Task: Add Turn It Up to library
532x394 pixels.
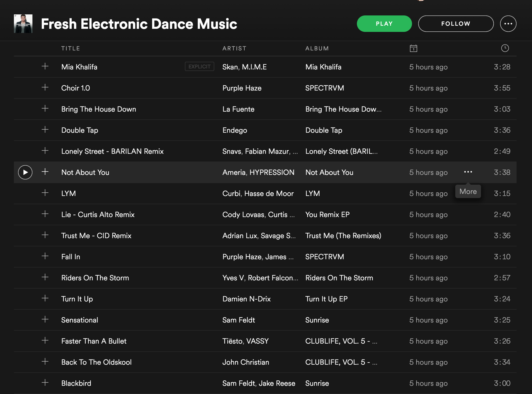Action: pos(45,298)
